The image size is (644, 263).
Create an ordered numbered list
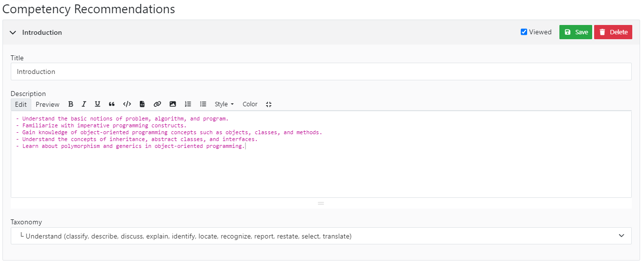click(188, 104)
